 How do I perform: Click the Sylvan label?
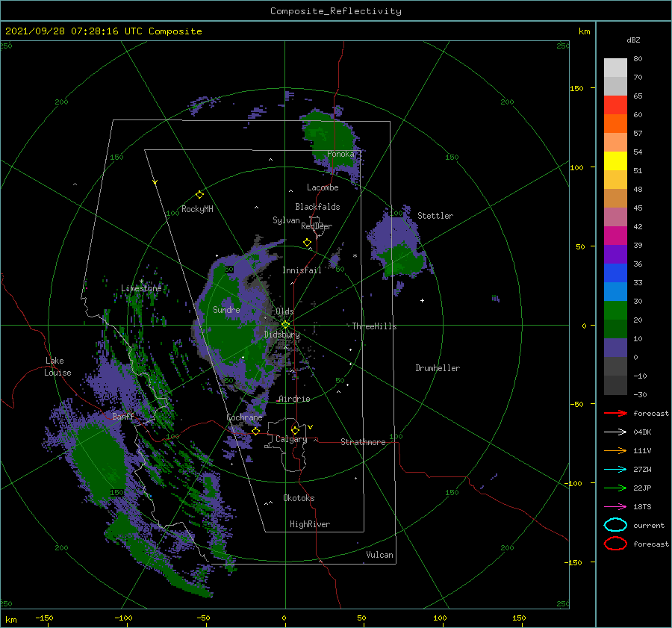pos(286,220)
